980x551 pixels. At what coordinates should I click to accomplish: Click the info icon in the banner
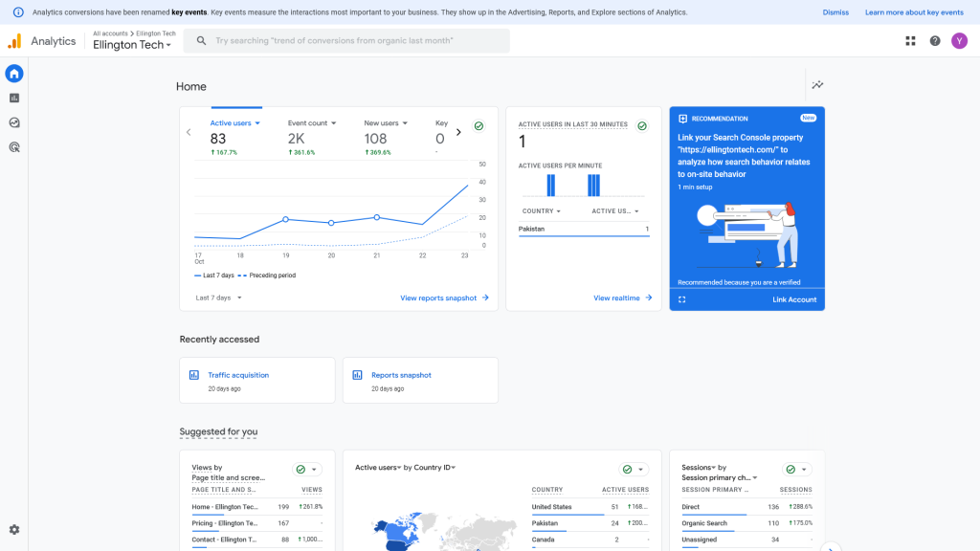pos(19,12)
